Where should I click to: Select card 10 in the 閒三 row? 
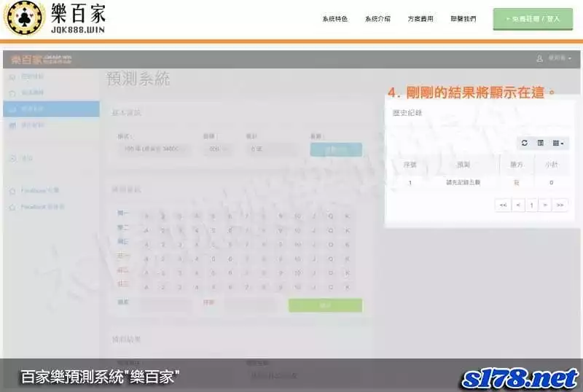[x=297, y=245]
